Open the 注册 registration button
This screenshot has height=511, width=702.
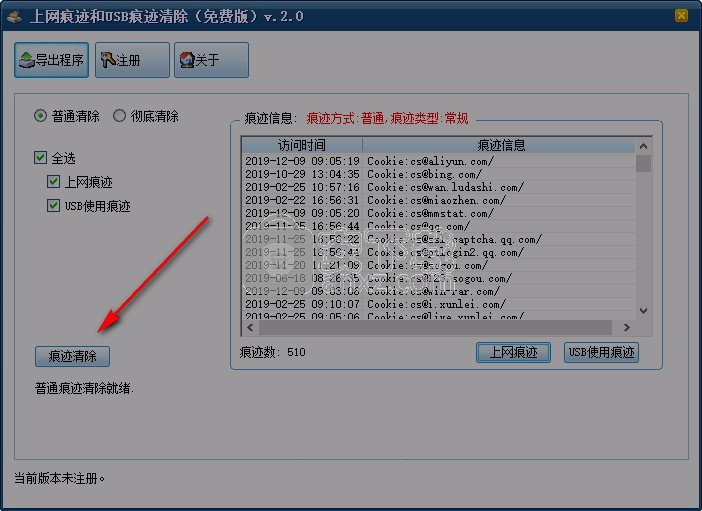tap(132, 60)
